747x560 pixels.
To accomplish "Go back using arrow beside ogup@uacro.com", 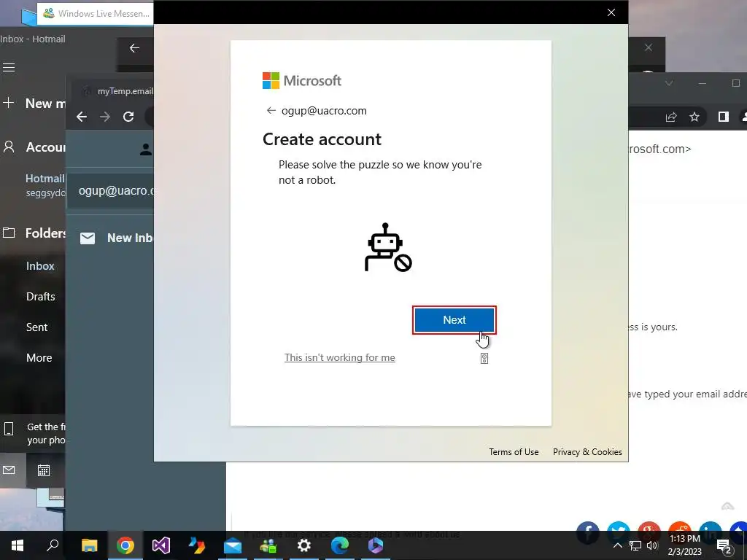I will pyautogui.click(x=271, y=111).
